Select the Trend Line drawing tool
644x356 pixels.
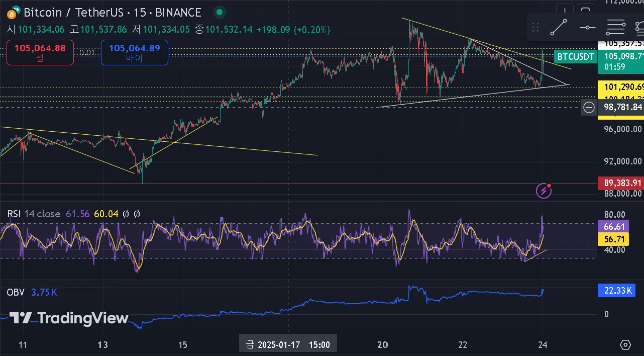(x=558, y=27)
